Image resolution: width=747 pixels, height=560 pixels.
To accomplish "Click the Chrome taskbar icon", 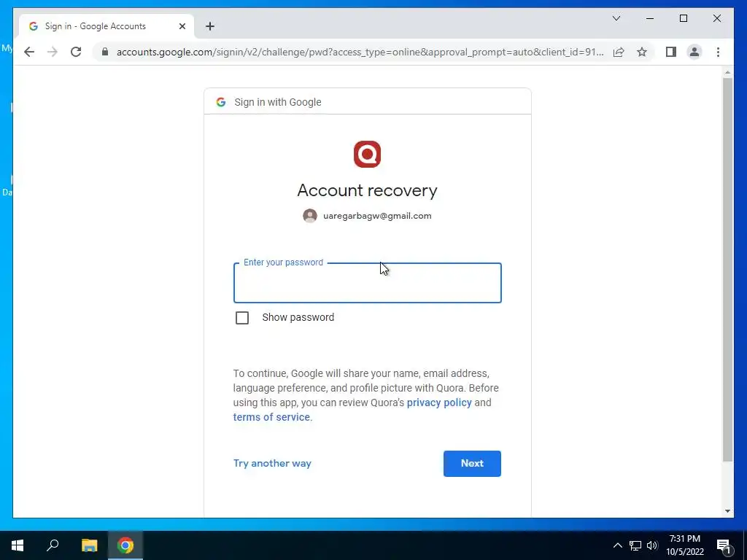I will 125,545.
